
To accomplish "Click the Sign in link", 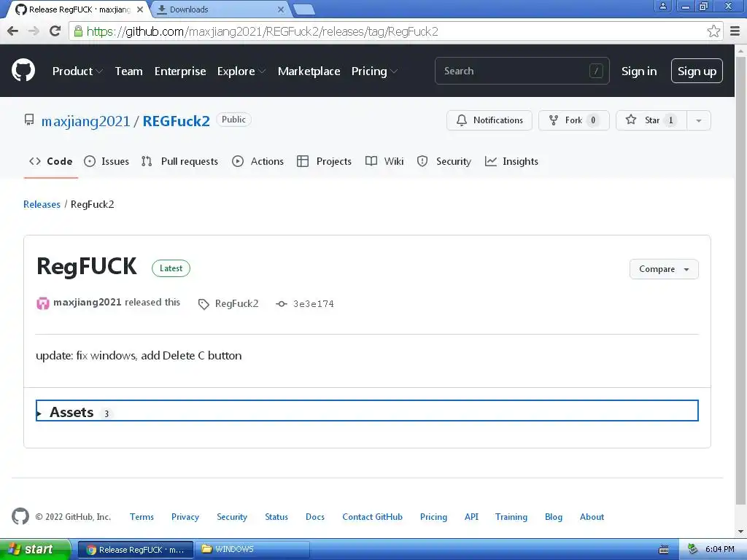I will coord(639,71).
